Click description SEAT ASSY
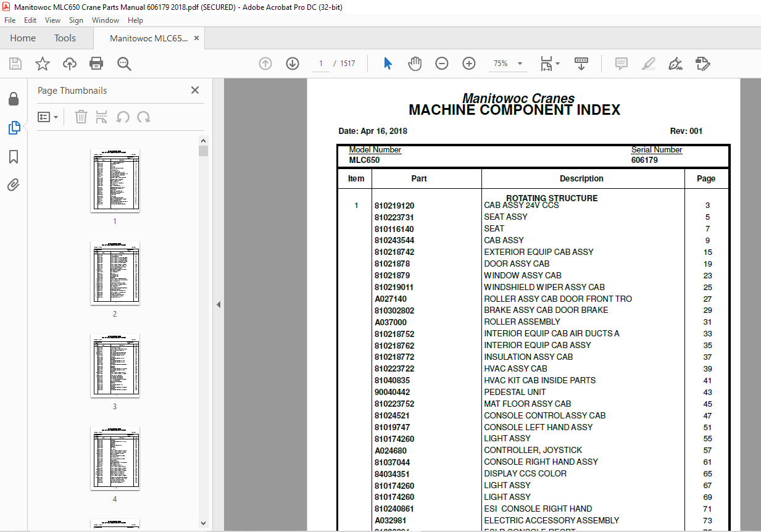This screenshot has height=532, width=761. click(x=505, y=217)
